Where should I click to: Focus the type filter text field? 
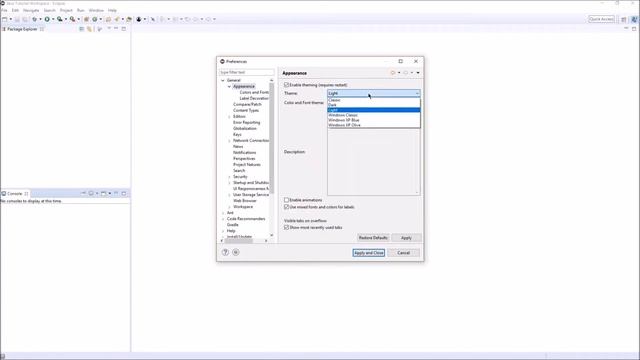(x=247, y=72)
